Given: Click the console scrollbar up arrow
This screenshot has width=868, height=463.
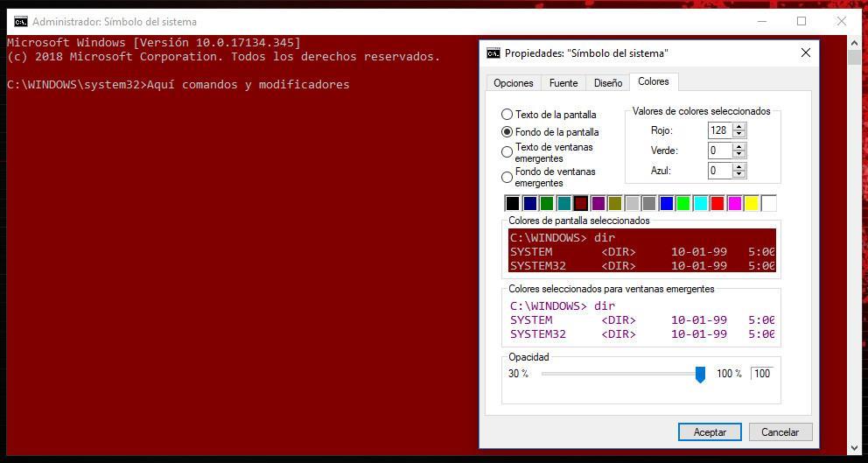Looking at the screenshot, I should point(854,41).
